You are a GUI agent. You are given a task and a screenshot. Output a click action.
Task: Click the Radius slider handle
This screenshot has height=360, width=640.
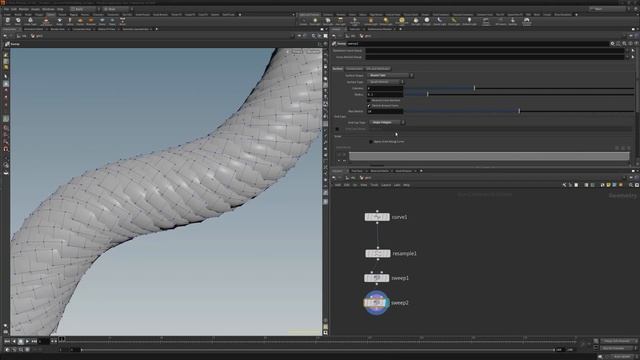click(427, 94)
